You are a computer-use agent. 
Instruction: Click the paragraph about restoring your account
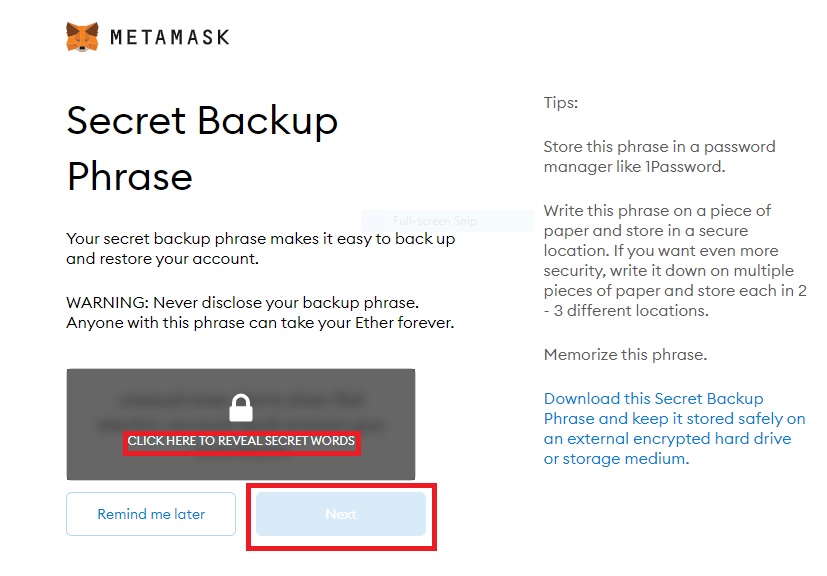pos(261,248)
